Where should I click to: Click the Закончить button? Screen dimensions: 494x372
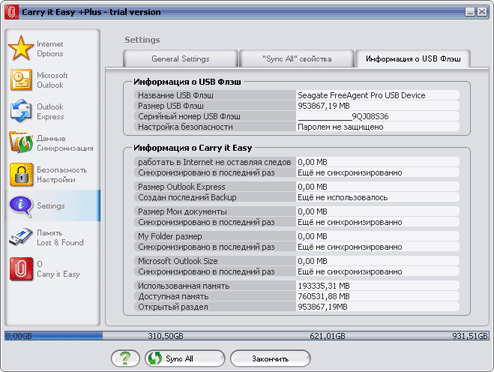pyautogui.click(x=270, y=358)
